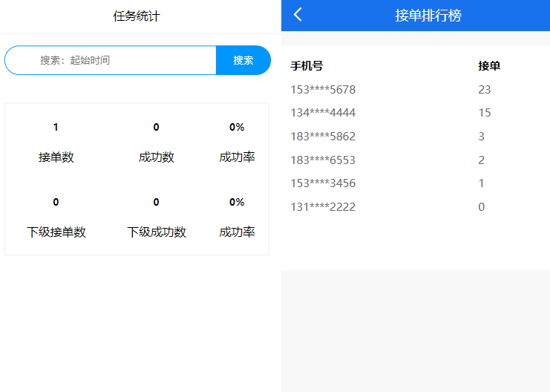
Task: Click the order count 23
Action: [485, 90]
